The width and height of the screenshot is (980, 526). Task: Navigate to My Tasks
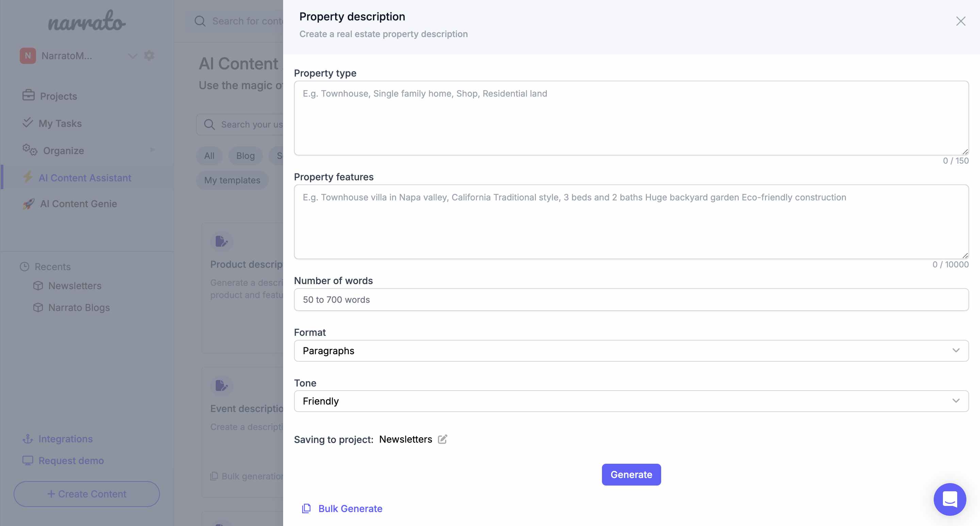(x=60, y=123)
